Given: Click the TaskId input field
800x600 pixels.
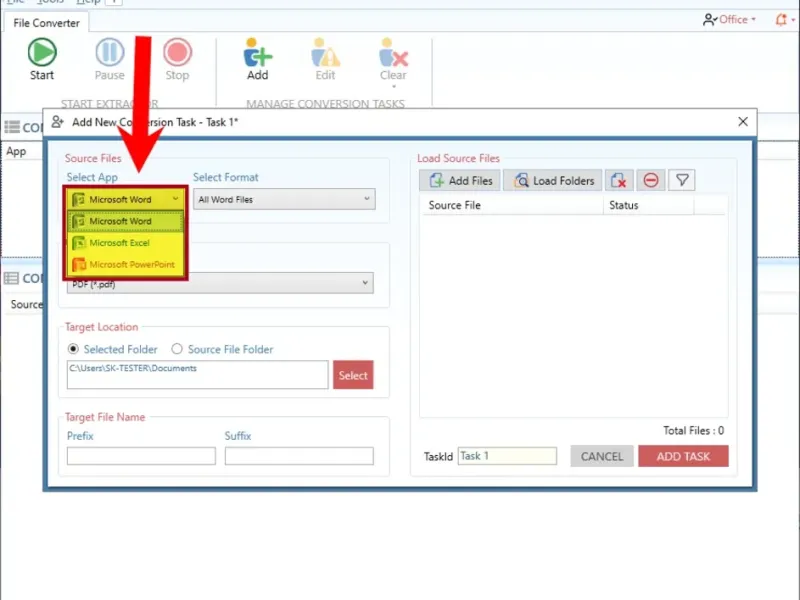Looking at the screenshot, I should click(507, 456).
